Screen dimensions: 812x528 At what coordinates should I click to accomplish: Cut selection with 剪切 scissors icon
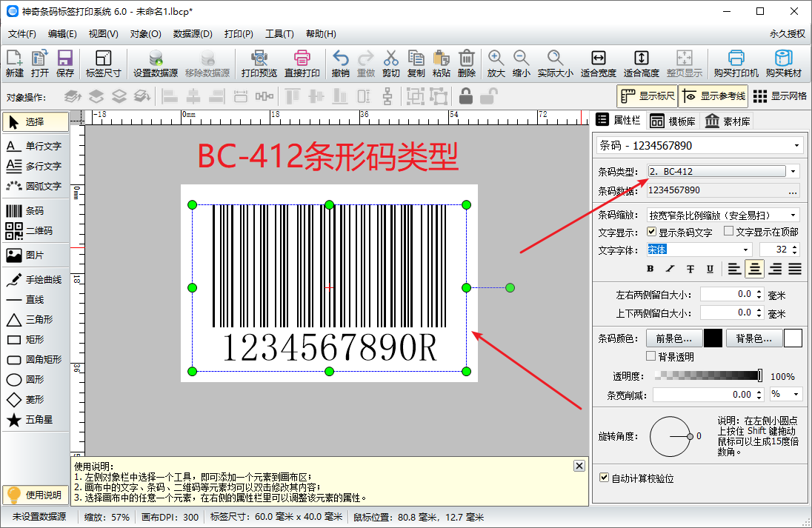pos(391,64)
